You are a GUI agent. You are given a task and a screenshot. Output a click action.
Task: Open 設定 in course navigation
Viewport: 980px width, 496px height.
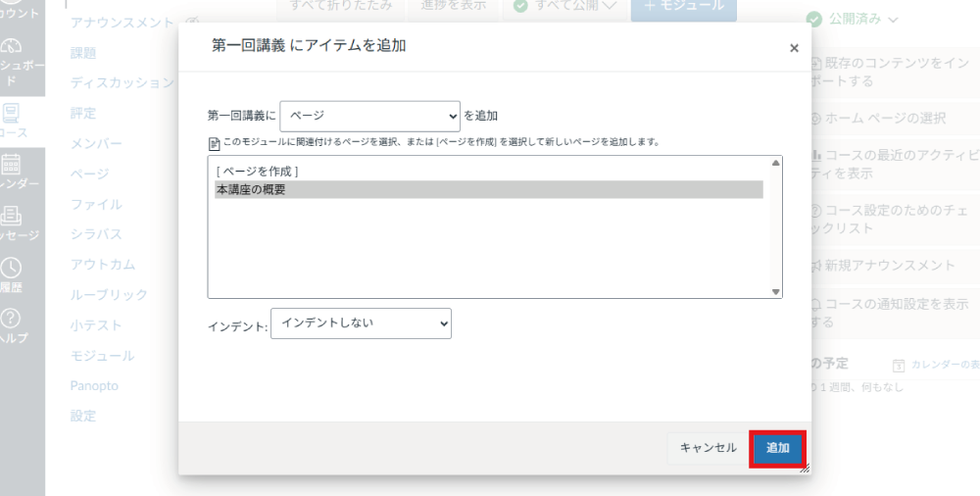point(83,416)
